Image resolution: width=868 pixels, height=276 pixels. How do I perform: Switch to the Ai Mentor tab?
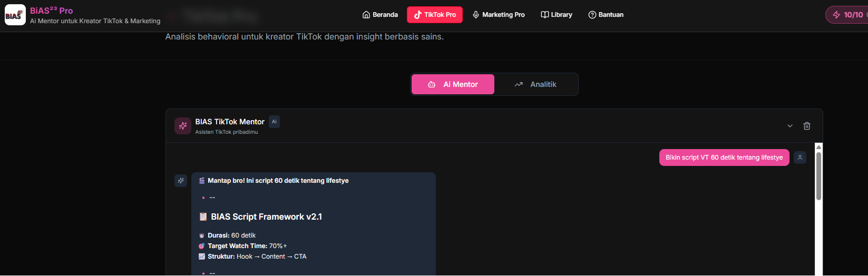pyautogui.click(x=453, y=84)
